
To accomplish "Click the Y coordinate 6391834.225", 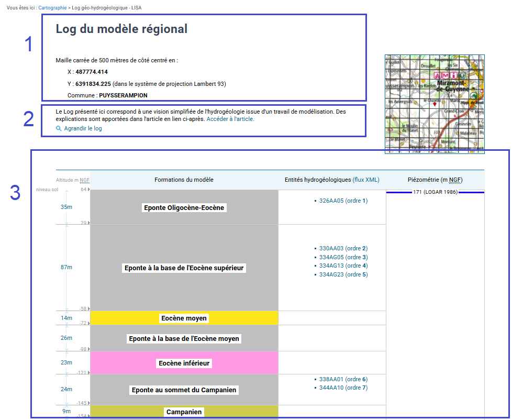I will (93, 84).
